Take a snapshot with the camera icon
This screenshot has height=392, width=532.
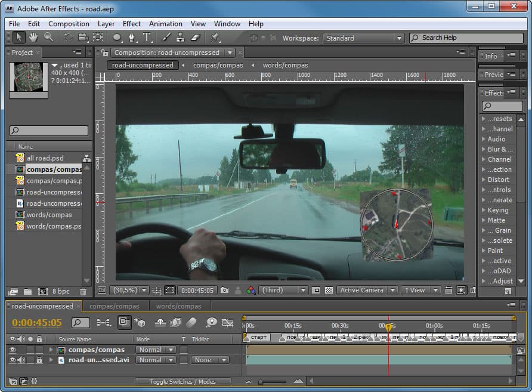click(224, 291)
